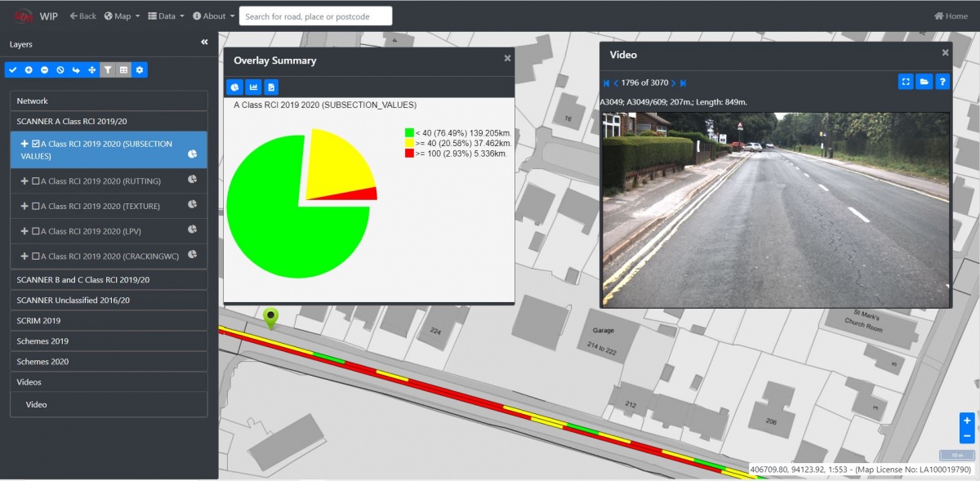Open the Map dropdown menu
The image size is (980, 481).
click(122, 16)
